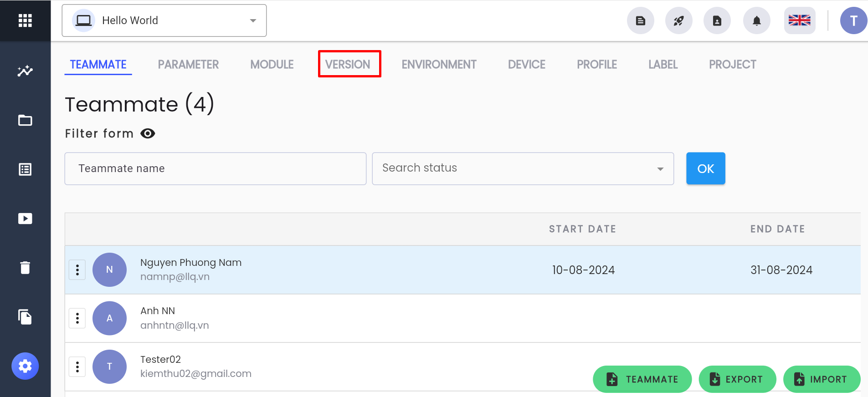Switch to the Profile tab

click(x=597, y=65)
